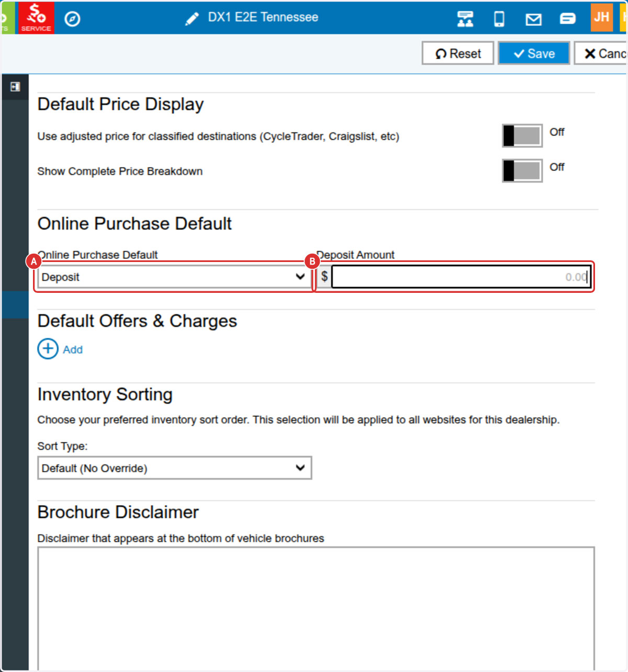This screenshot has width=628, height=672.
Task: Click the Save button
Action: 534,53
